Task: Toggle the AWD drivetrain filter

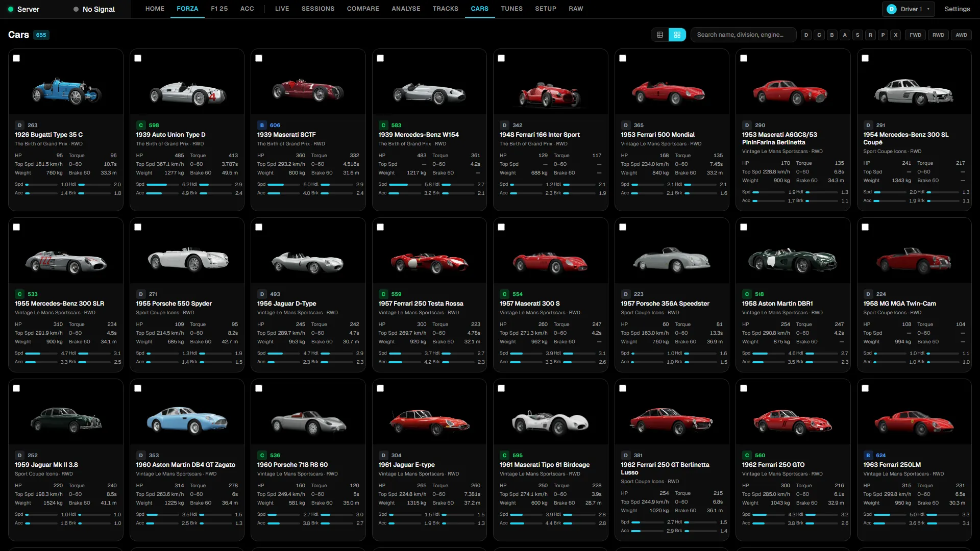Action: click(x=961, y=35)
